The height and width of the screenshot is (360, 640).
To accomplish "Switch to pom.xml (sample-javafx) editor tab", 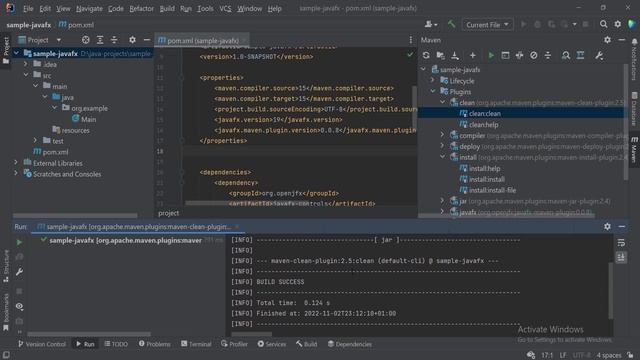I will 203,40.
